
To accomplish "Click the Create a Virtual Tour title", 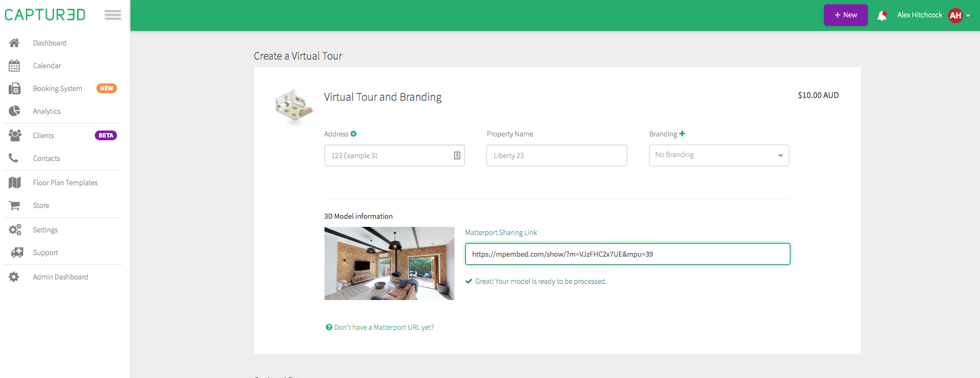I will click(298, 56).
